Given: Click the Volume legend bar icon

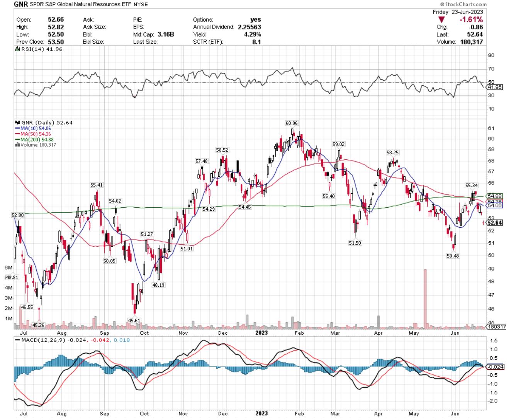Looking at the screenshot, I should pyautogui.click(x=17, y=145).
